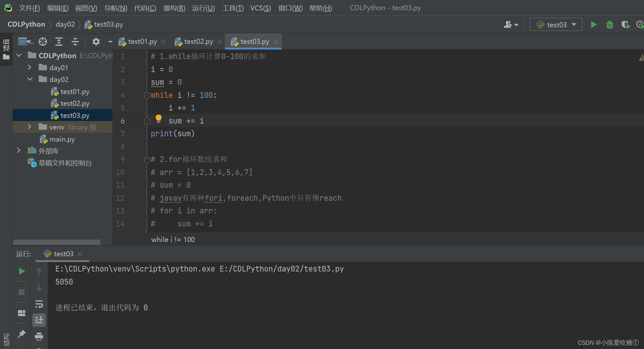Viewport: 644px width, 349px height.
Task: Open the VCS menu
Action: click(x=260, y=8)
